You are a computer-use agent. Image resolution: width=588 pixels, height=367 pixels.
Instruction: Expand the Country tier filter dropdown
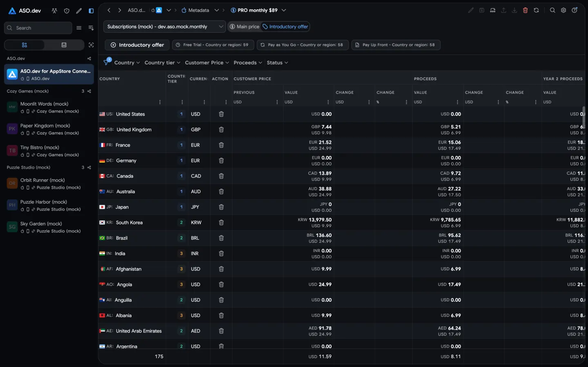[163, 63]
